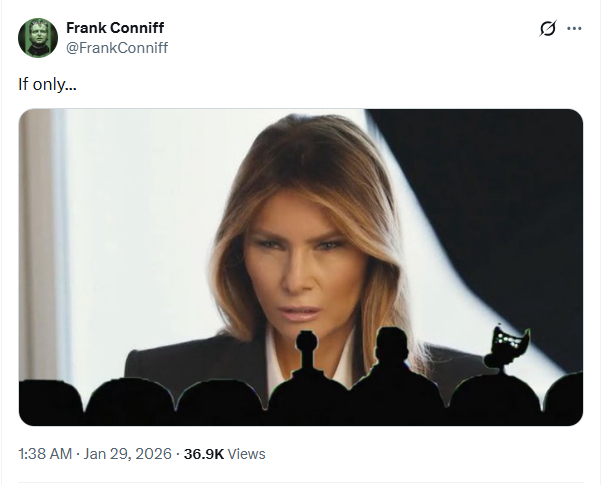This screenshot has width=605, height=485.
Task: Click Frank Conniff's profile avatar
Action: point(38,38)
